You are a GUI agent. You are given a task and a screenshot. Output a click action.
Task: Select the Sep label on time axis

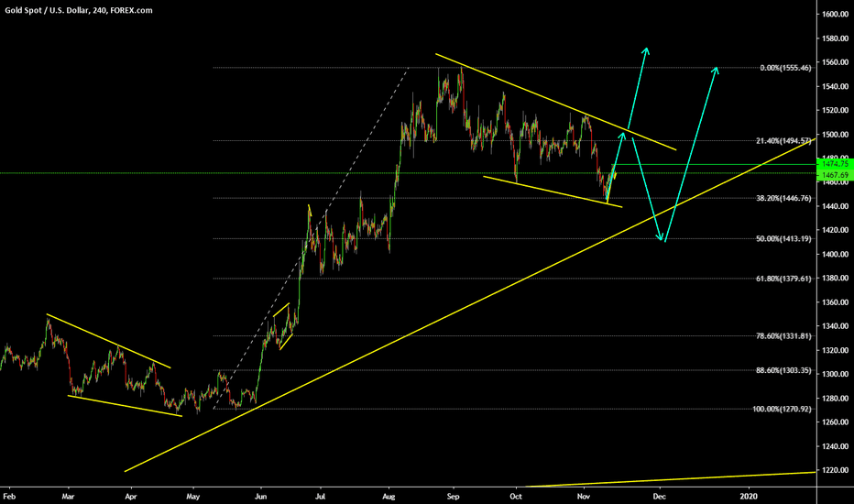454,496
